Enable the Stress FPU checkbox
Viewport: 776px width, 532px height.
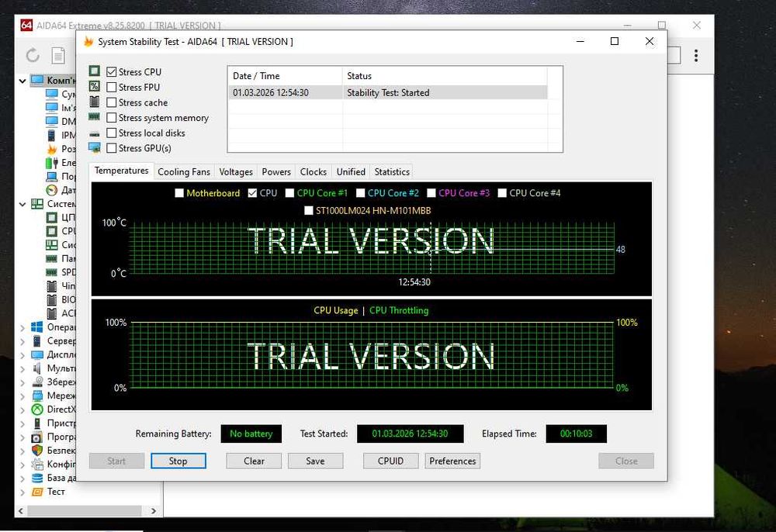click(111, 88)
